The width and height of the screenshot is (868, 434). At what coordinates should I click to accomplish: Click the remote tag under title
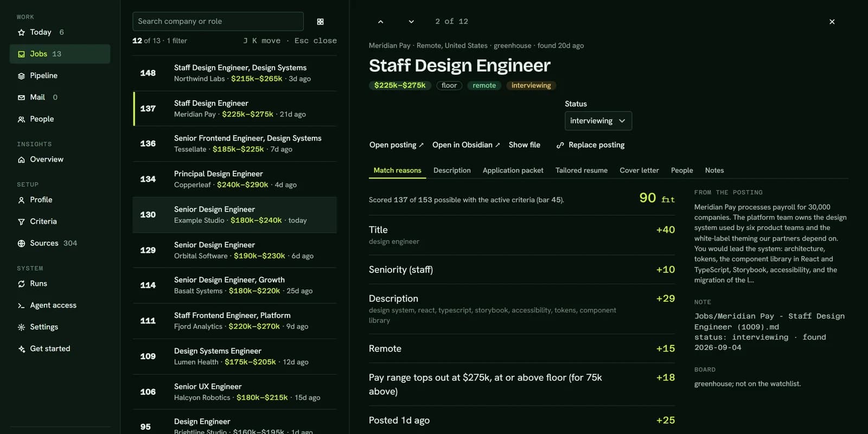coord(484,85)
